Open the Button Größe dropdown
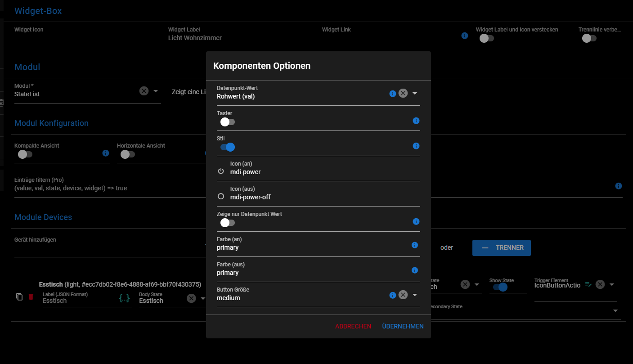The height and width of the screenshot is (364, 633). [415, 295]
